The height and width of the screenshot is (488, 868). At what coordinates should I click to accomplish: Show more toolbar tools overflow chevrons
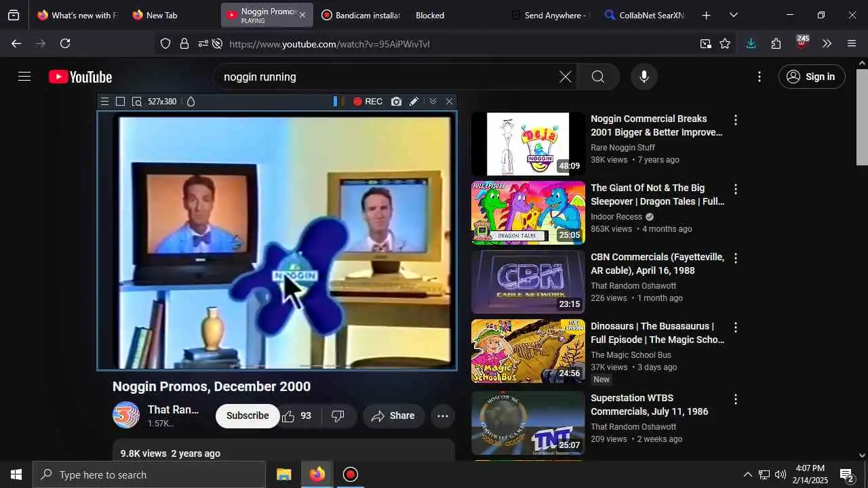827,43
